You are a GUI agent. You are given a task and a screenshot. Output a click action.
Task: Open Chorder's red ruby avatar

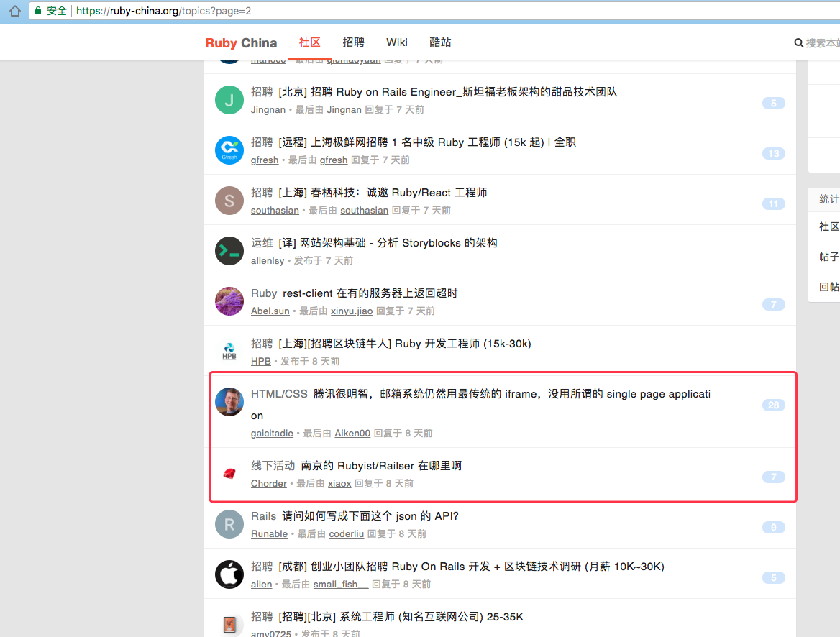pos(229,474)
